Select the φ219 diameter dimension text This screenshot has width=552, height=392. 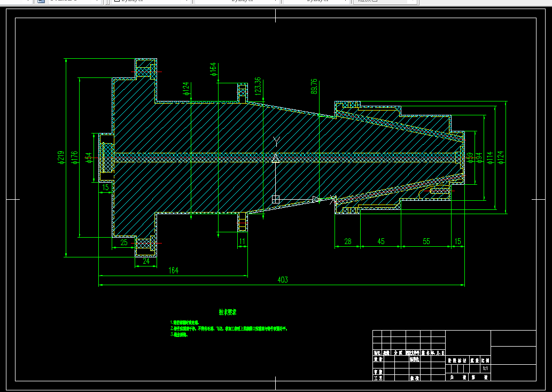(x=61, y=158)
